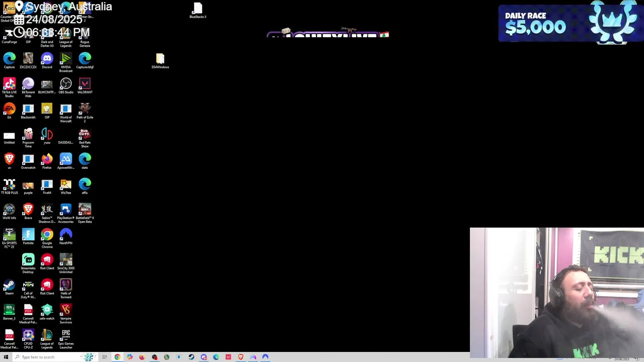This screenshot has width=644, height=362.
Task: Launch SimCity 3000 Unlimited shortcut
Action: tap(66, 263)
